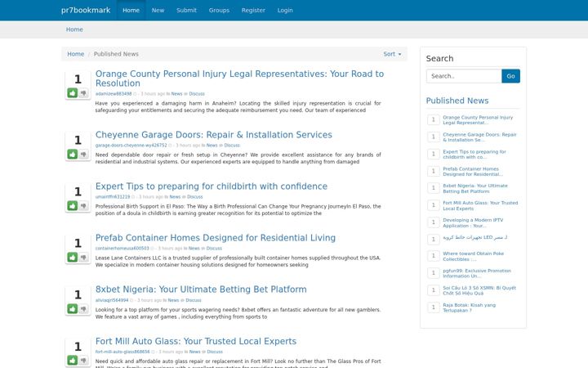Open the Login page
Viewport: 588px width, 368px height.
click(285, 10)
